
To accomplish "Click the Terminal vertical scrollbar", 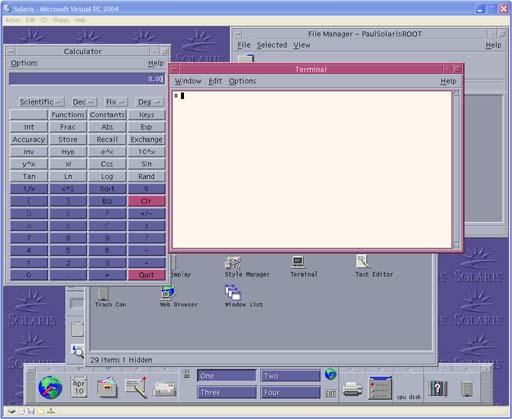I will [456, 169].
